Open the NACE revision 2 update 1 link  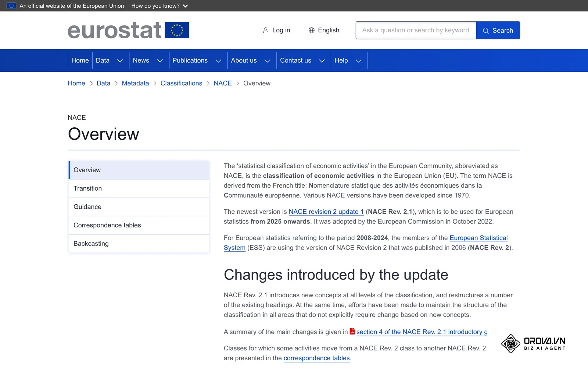(326, 212)
